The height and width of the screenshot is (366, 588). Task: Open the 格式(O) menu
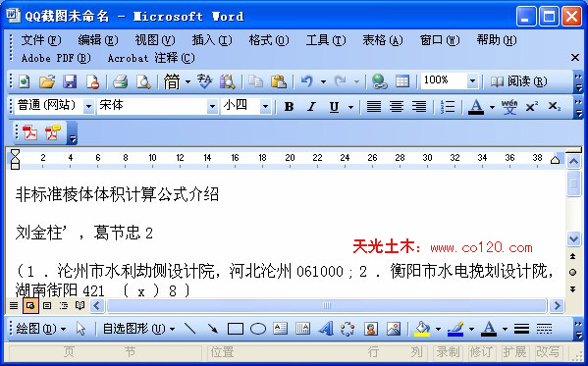click(x=269, y=40)
